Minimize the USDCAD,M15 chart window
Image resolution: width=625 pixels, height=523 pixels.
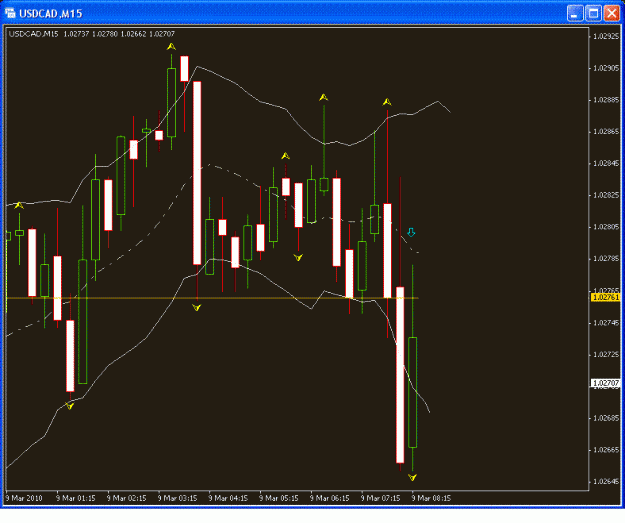[x=574, y=13]
